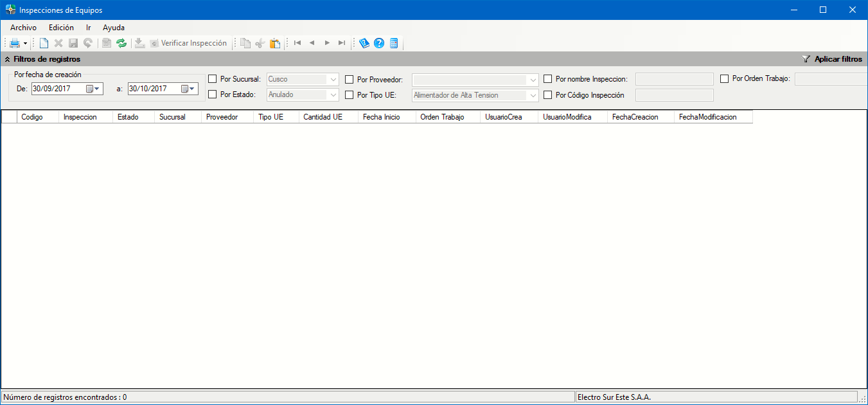Open the Edición menu
The height and width of the screenshot is (405, 868).
tap(61, 28)
